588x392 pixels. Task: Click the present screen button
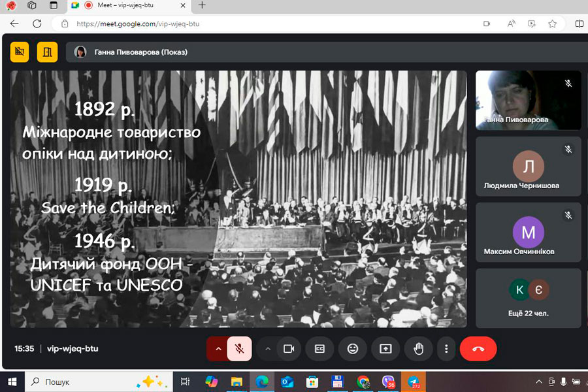pos(385,349)
